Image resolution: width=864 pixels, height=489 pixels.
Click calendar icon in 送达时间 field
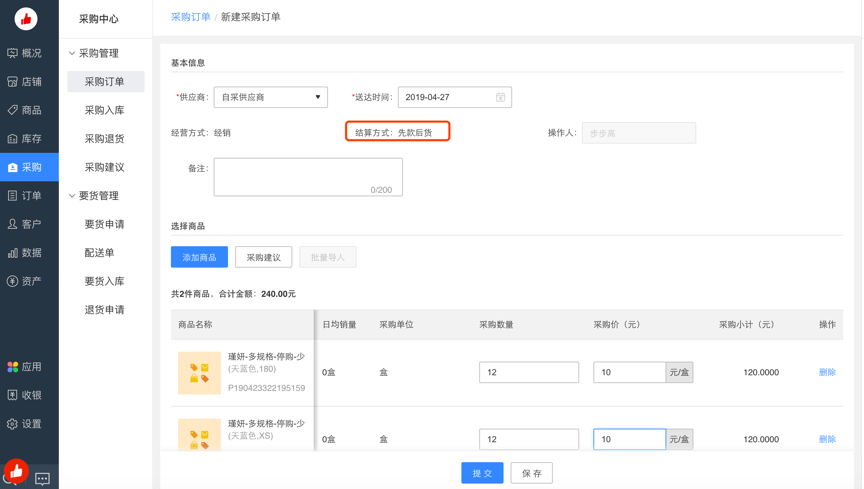[500, 98]
